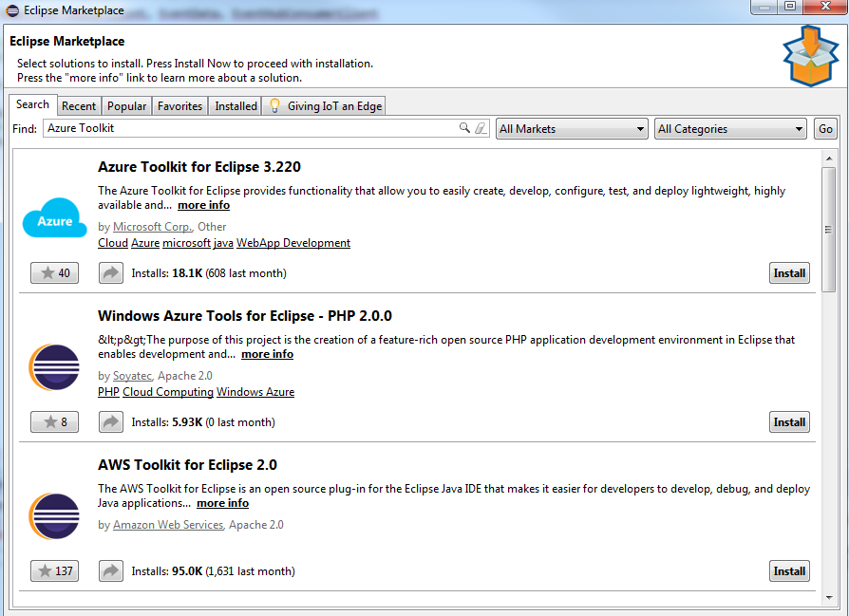Open the All Markets dropdown
The height and width of the screenshot is (616, 849).
tap(572, 129)
